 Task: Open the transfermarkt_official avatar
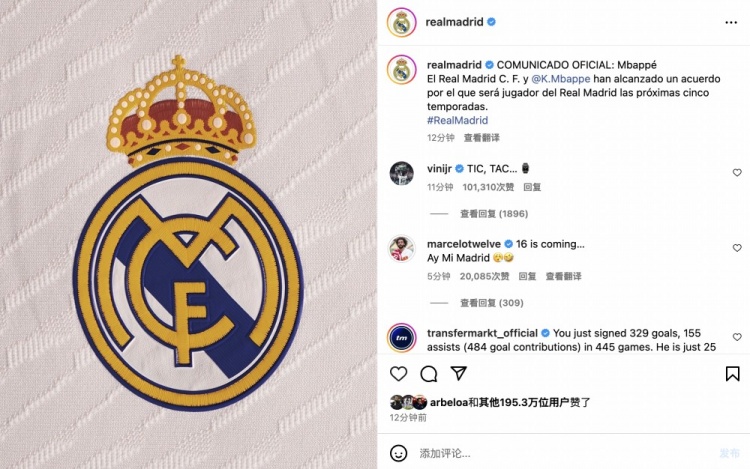tap(401, 338)
